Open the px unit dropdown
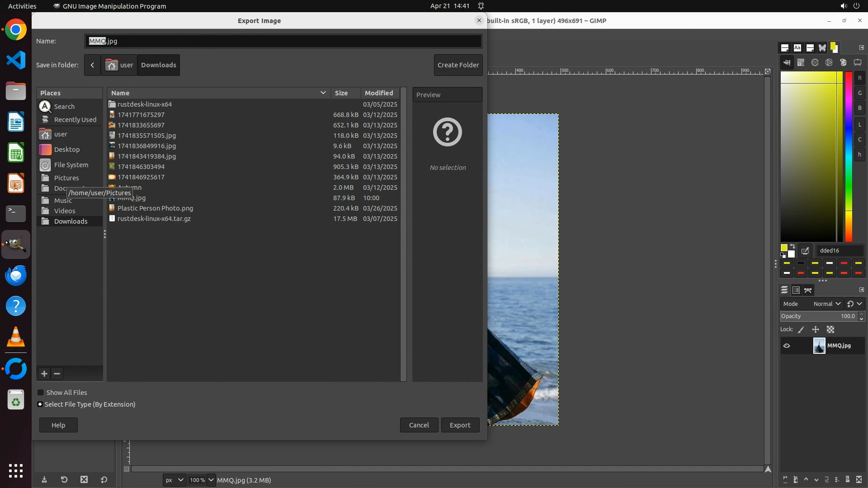The height and width of the screenshot is (488, 868). click(x=174, y=480)
